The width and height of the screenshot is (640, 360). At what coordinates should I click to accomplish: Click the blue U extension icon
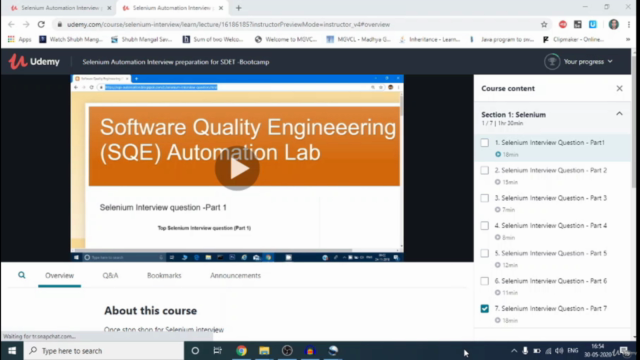(x=593, y=24)
